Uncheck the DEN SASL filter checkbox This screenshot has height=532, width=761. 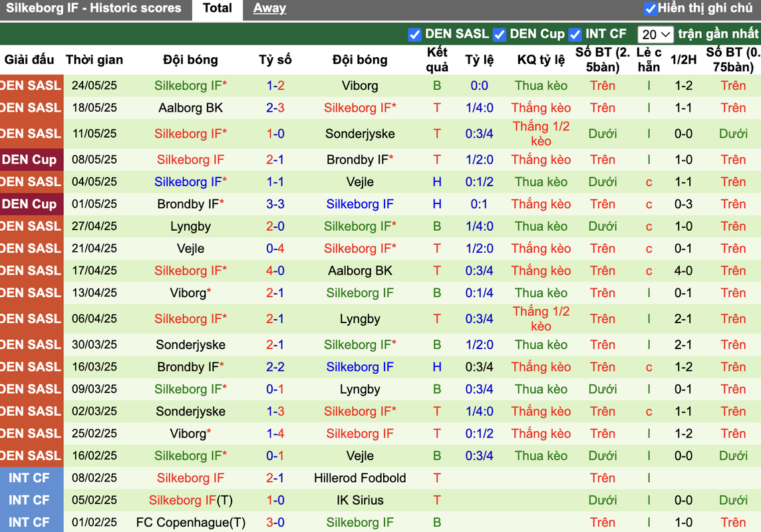point(414,35)
